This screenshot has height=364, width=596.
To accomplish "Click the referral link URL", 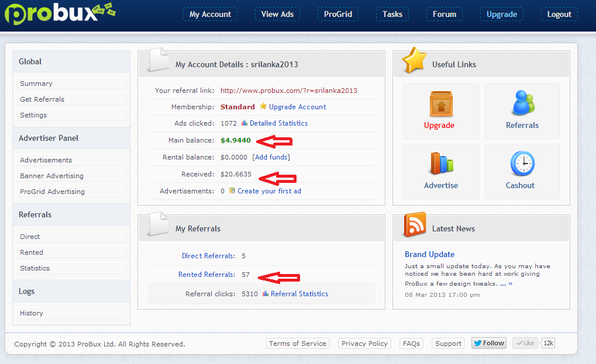I will (289, 91).
